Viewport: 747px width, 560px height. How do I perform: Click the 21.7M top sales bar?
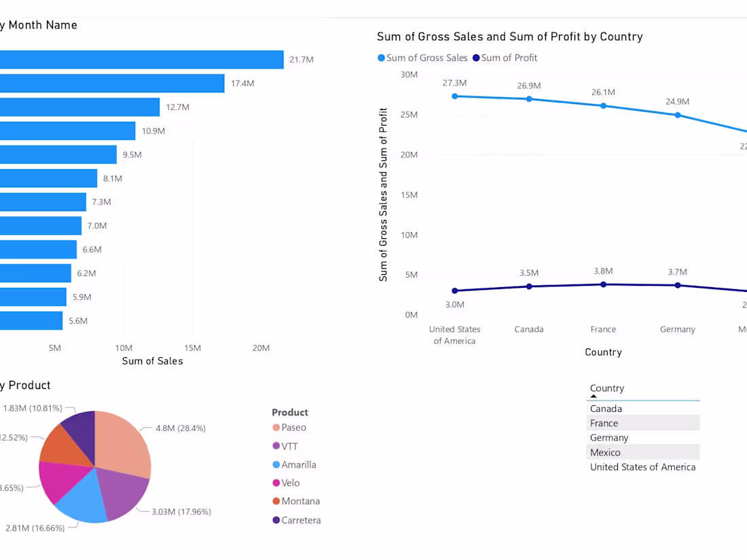[x=141, y=60]
